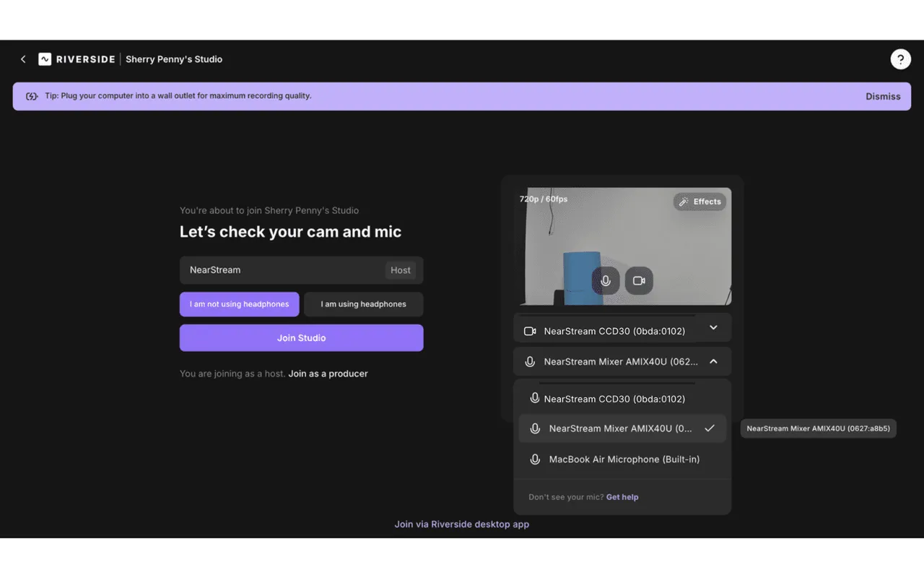Click the battery charging tip icon
The height and width of the screenshot is (578, 924).
tap(32, 96)
